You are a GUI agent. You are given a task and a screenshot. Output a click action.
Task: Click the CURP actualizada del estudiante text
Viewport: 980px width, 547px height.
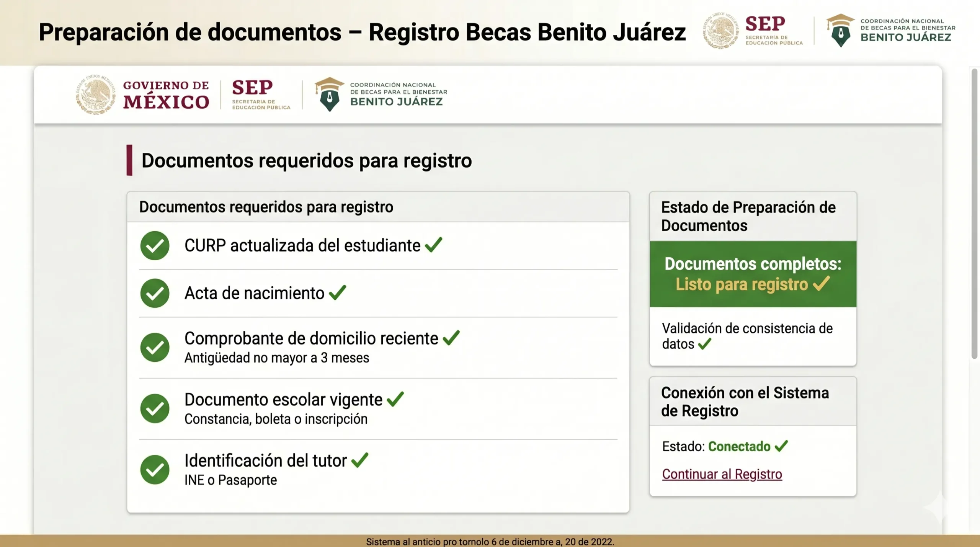click(302, 245)
